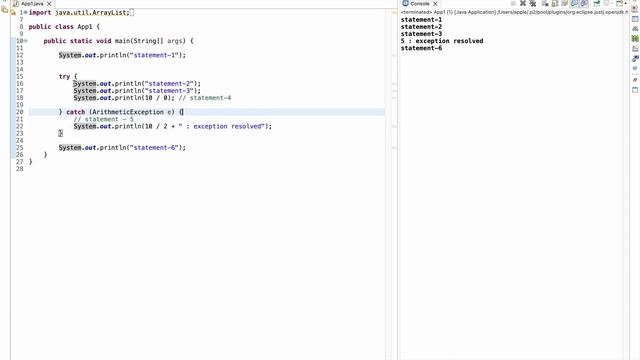640x360 pixels.
Task: Select the Console view tab
Action: click(420, 4)
